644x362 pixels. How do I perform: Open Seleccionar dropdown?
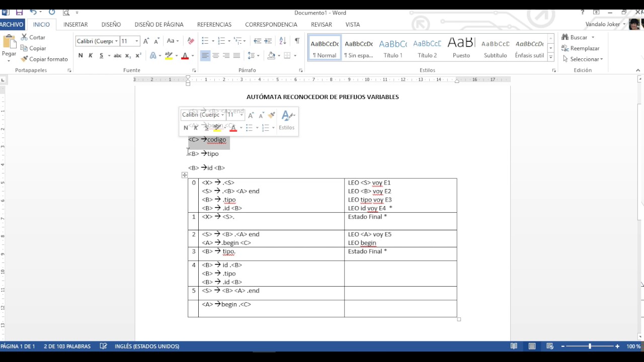coord(583,59)
